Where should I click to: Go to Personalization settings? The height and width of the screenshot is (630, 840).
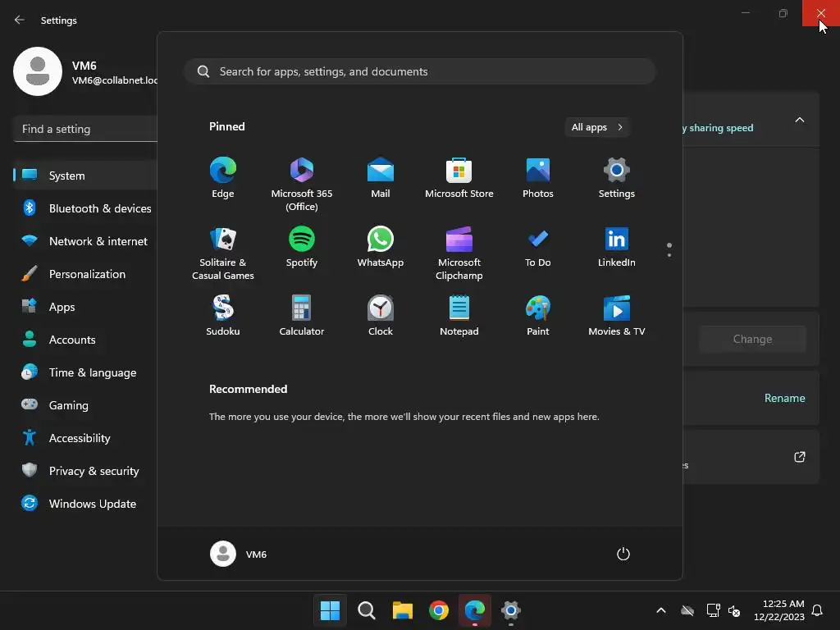(85, 274)
